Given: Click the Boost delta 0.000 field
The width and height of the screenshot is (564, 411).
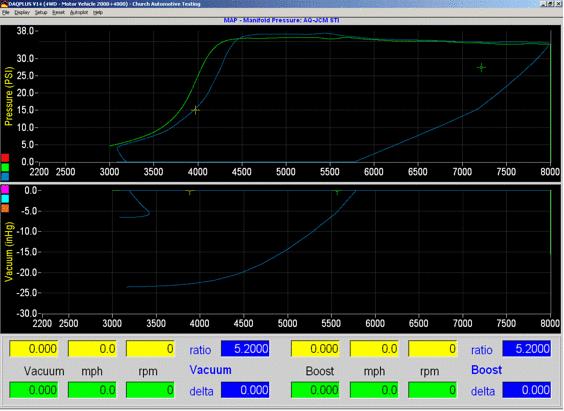Looking at the screenshot, I should point(527,390).
